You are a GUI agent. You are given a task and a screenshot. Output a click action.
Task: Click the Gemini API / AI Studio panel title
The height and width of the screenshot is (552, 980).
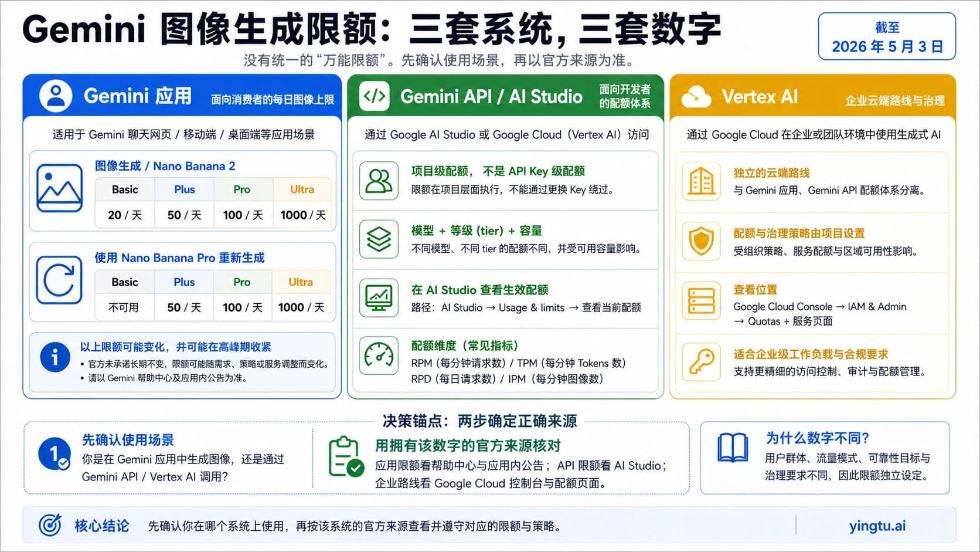pos(491,97)
